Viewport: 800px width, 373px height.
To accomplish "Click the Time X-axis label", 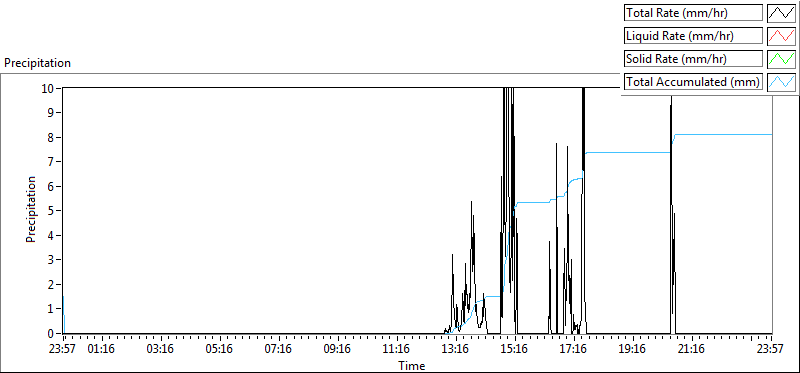I will pyautogui.click(x=412, y=366).
